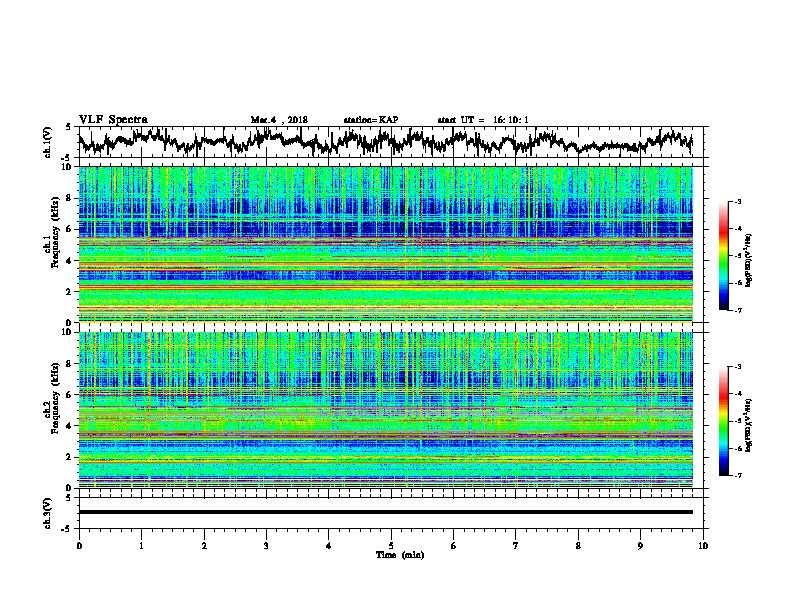Click the "7" tick on the time axis
Image resolution: width=792 pixels, height=612 pixels.
[516, 546]
